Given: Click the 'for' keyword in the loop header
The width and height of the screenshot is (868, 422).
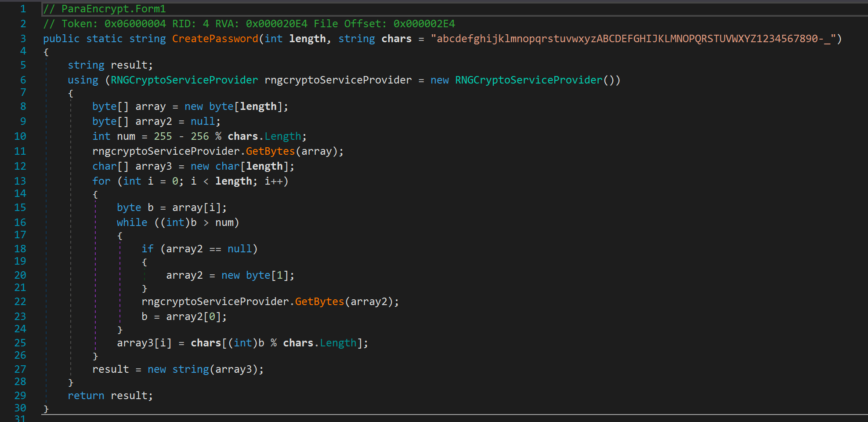Looking at the screenshot, I should point(101,181).
